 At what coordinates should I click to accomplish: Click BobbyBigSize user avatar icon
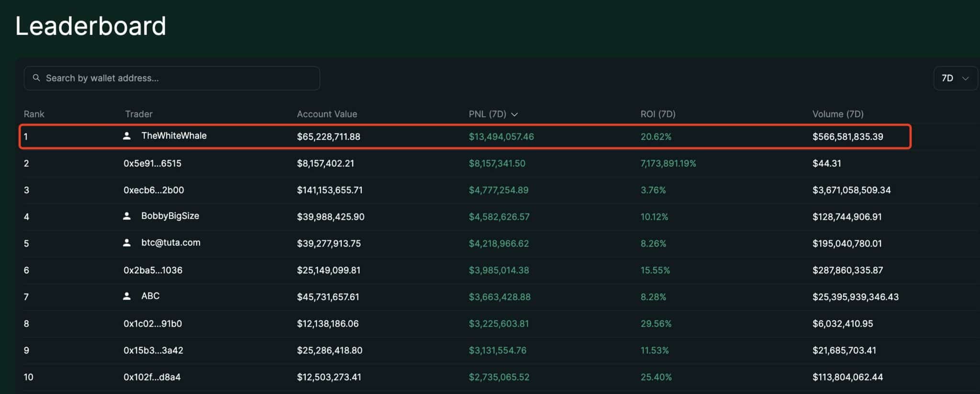127,216
